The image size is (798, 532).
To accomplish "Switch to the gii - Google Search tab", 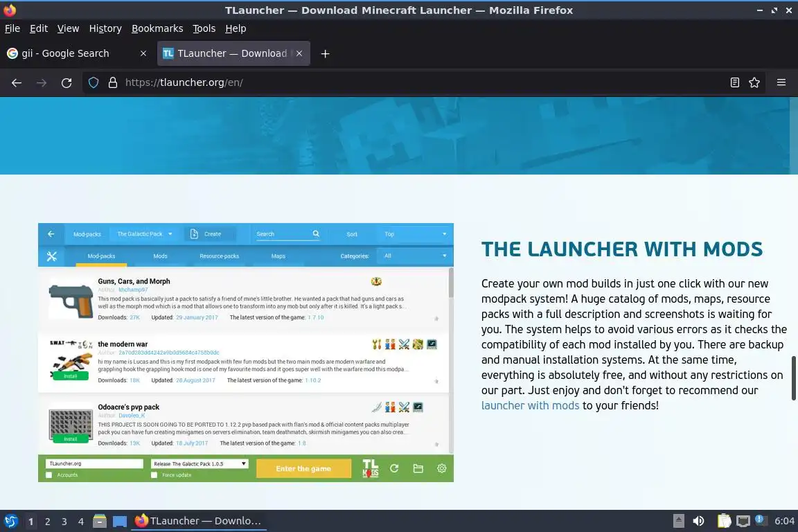I will tap(78, 53).
